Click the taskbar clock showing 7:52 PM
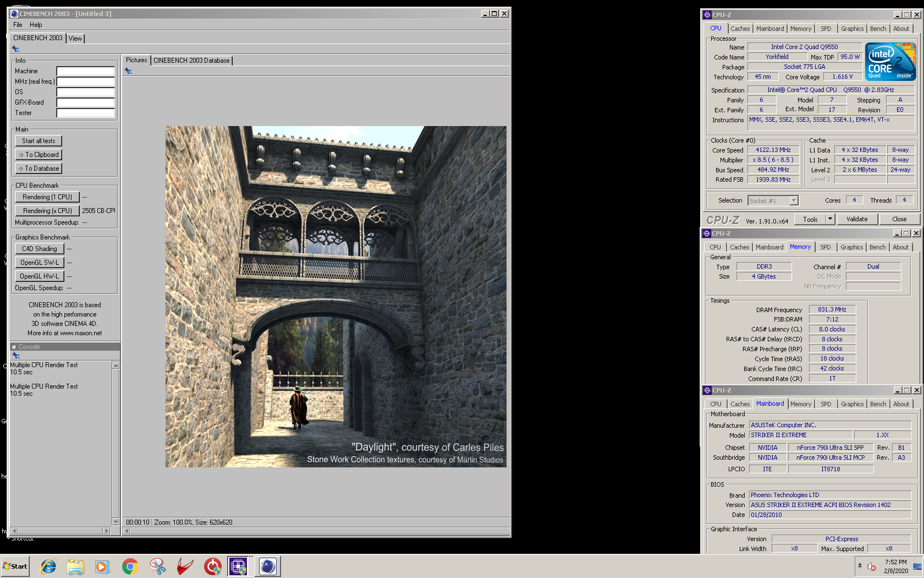The width and height of the screenshot is (924, 578). point(895,562)
